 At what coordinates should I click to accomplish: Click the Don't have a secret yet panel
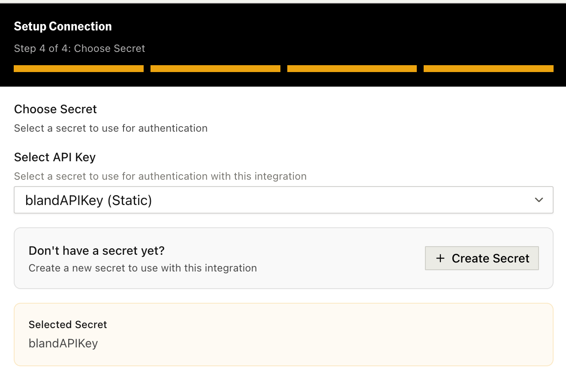tap(283, 258)
